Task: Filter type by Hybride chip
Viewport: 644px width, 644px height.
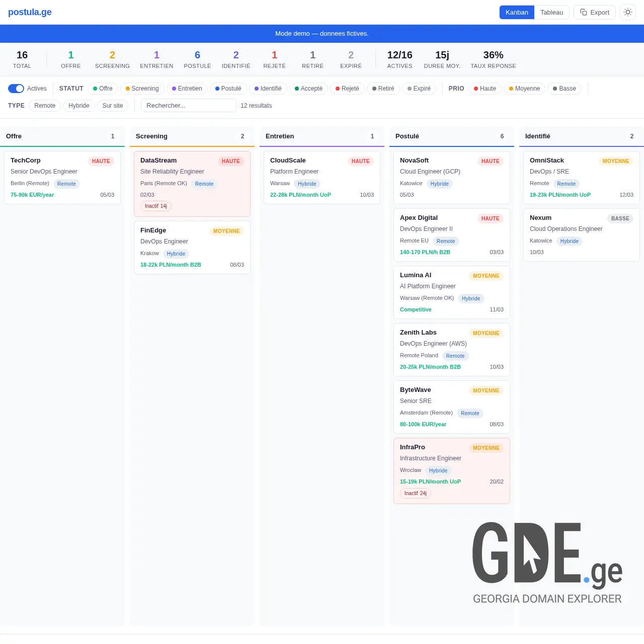Action: 79,106
